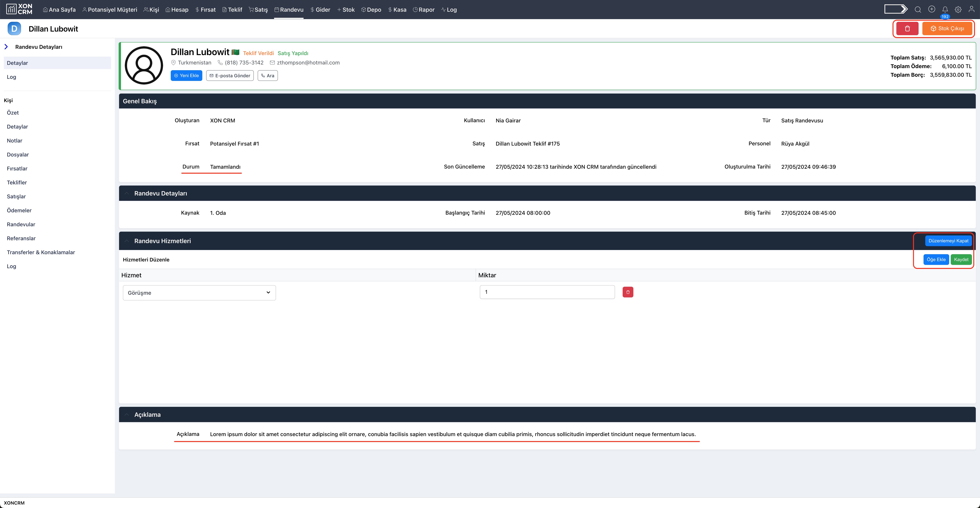The height and width of the screenshot is (508, 980).
Task: Expand the sidebar Randevu Detayları chevron
Action: click(x=6, y=47)
